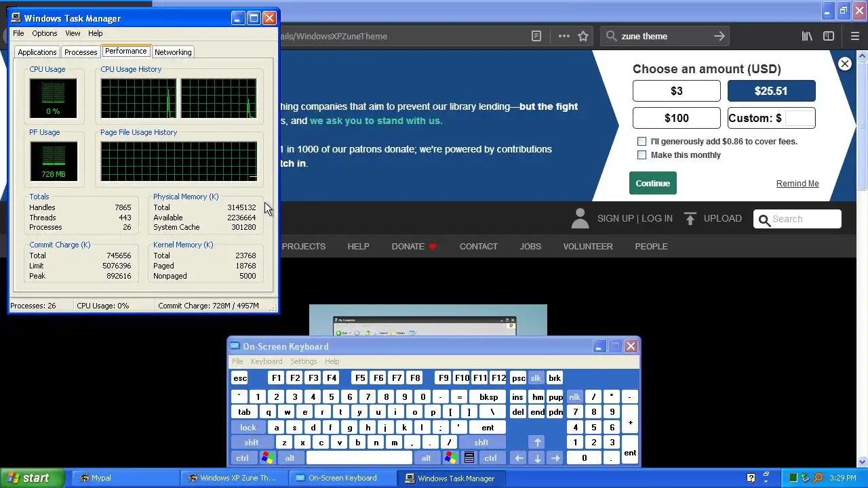868x488 pixels.
Task: Open the browser Library icon
Action: 807,36
